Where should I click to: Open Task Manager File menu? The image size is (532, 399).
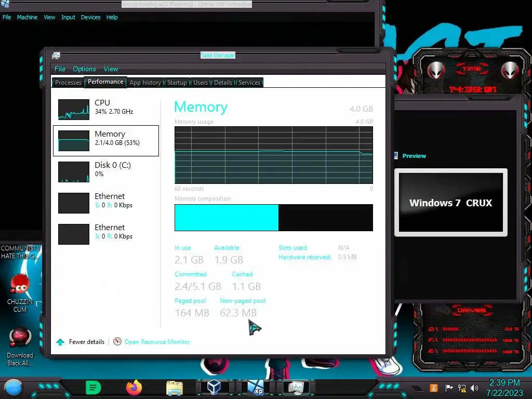60,69
